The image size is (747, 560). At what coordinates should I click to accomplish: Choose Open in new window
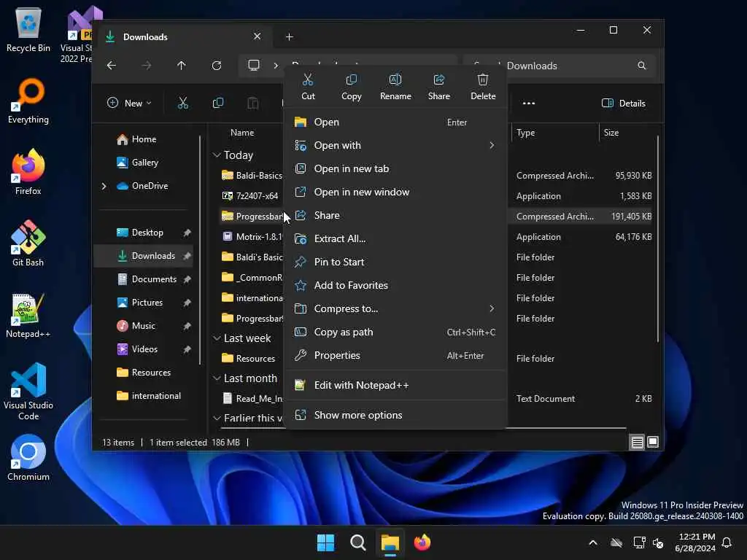[395, 192]
